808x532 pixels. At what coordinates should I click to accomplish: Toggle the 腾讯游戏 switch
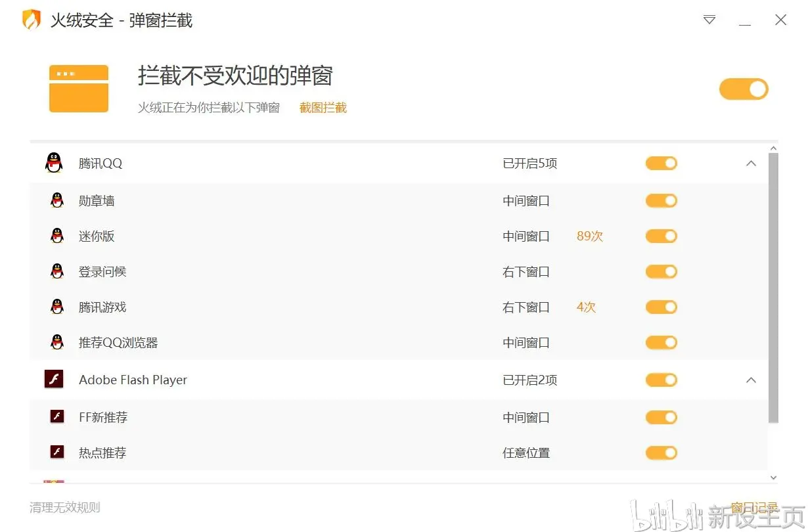[662, 307]
